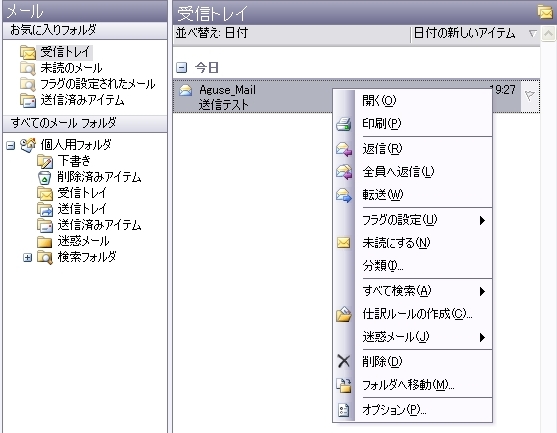Click the move-to-folder icon beside フォルダへ移動
This screenshot has height=433, width=557.
344,385
